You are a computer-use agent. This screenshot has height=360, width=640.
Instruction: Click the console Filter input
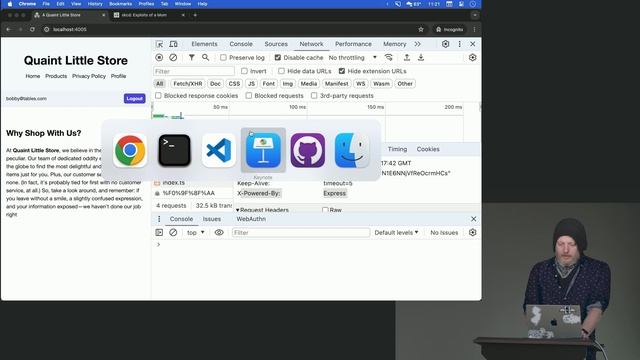[x=301, y=232]
